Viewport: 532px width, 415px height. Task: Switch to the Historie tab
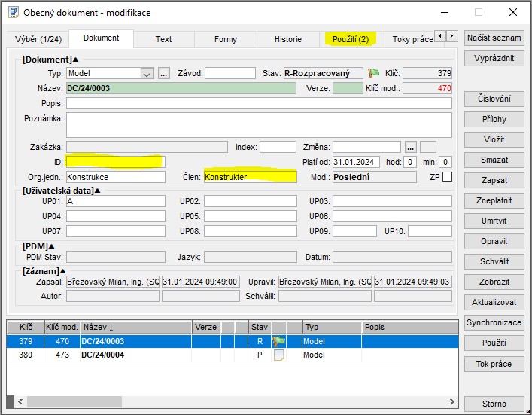(288, 39)
